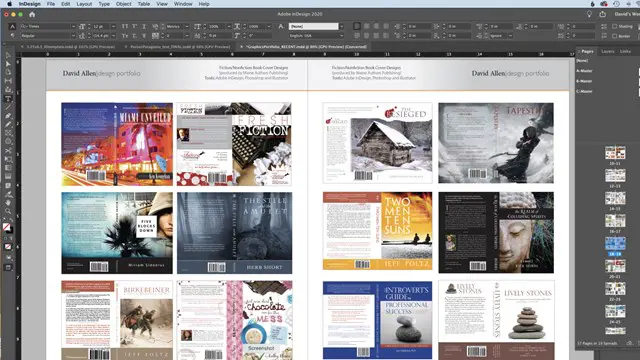Select the Zoom tool

pos(8,211)
